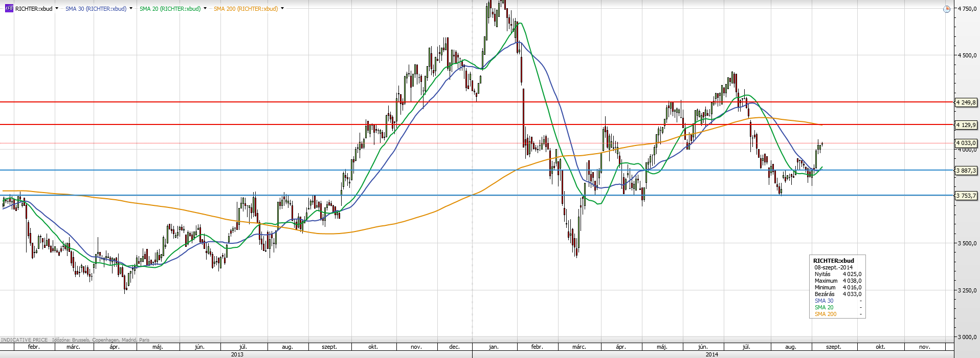Click the Nyitás 4 025,0 row

coord(838,274)
